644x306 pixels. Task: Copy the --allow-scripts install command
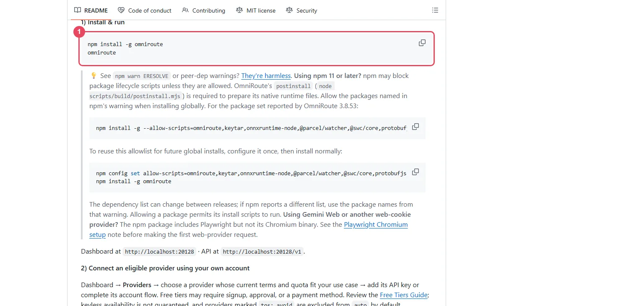pos(415,127)
